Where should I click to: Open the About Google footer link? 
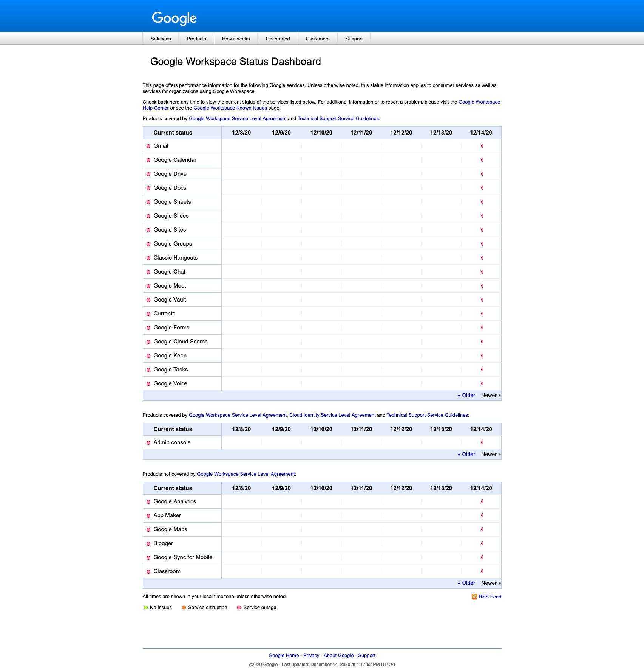(x=339, y=656)
